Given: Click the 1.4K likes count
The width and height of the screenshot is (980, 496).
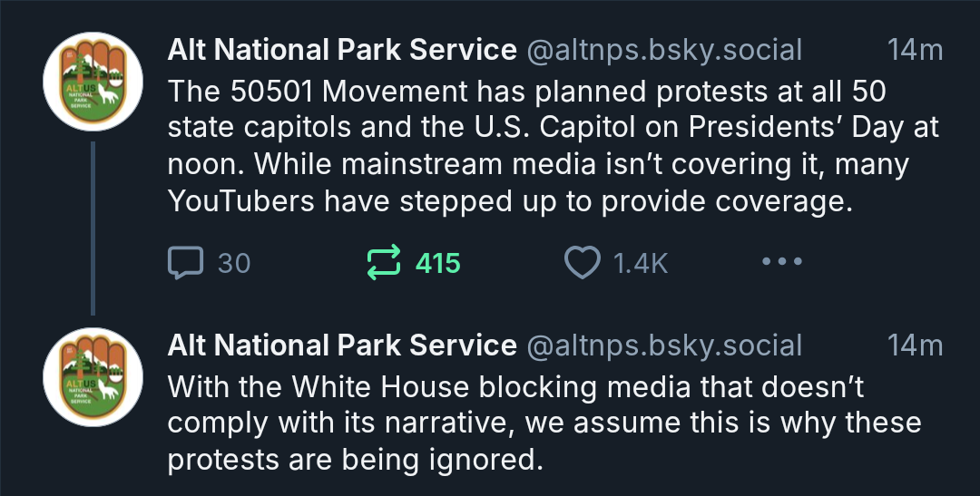Looking at the screenshot, I should 641,263.
